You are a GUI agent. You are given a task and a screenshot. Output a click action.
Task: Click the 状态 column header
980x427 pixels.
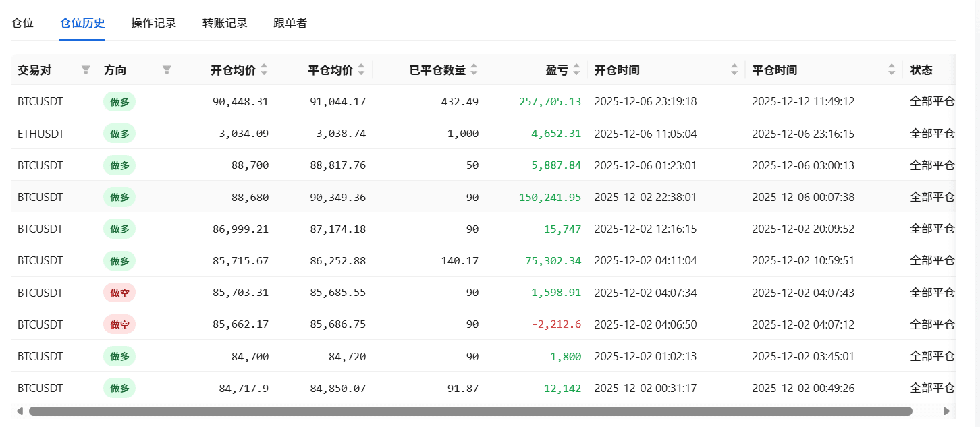(x=929, y=69)
